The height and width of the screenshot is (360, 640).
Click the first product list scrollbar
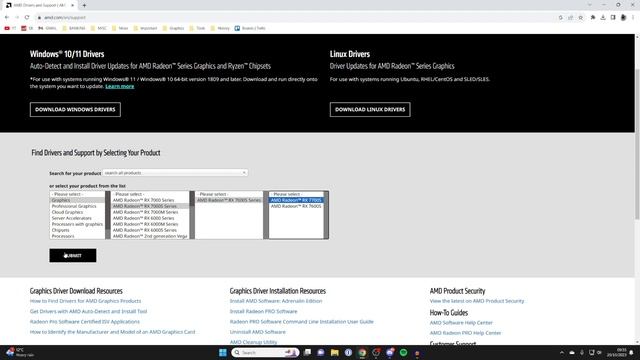[x=108, y=215]
